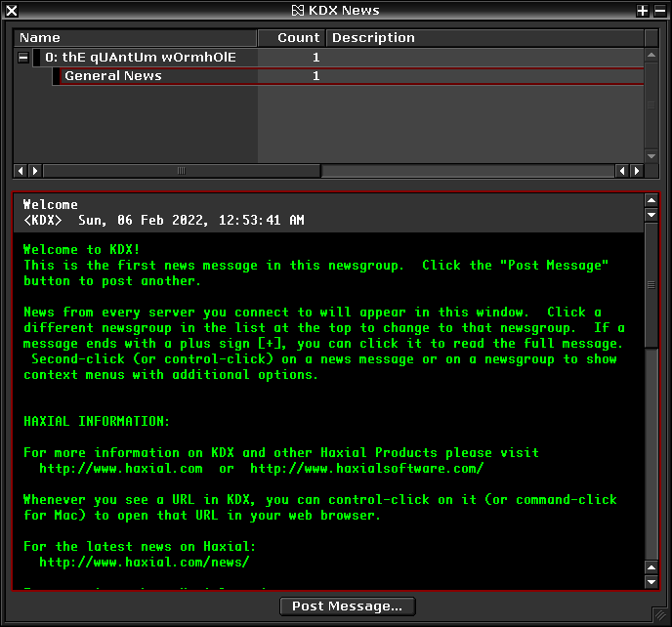Click count value for General News row

tap(315, 76)
